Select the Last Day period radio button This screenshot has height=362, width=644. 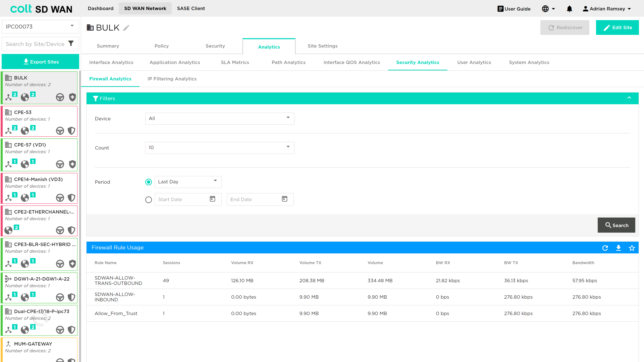(148, 182)
